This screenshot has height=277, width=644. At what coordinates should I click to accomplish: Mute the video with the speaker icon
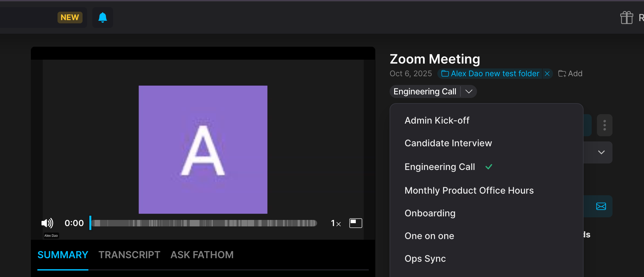click(x=47, y=223)
